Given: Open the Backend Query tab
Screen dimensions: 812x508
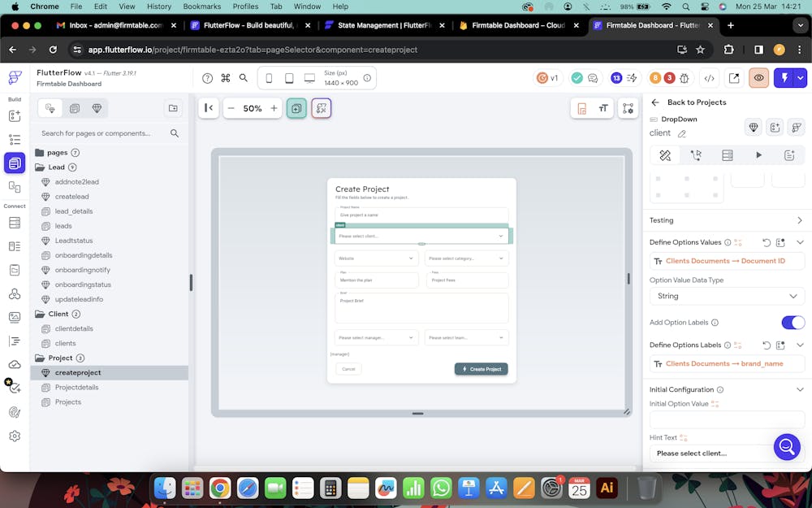Looking at the screenshot, I should tap(728, 155).
